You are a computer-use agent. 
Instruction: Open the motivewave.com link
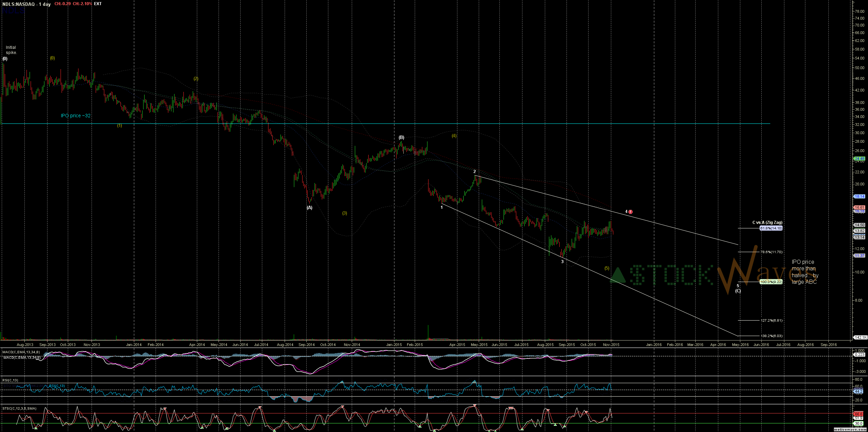click(850, 430)
